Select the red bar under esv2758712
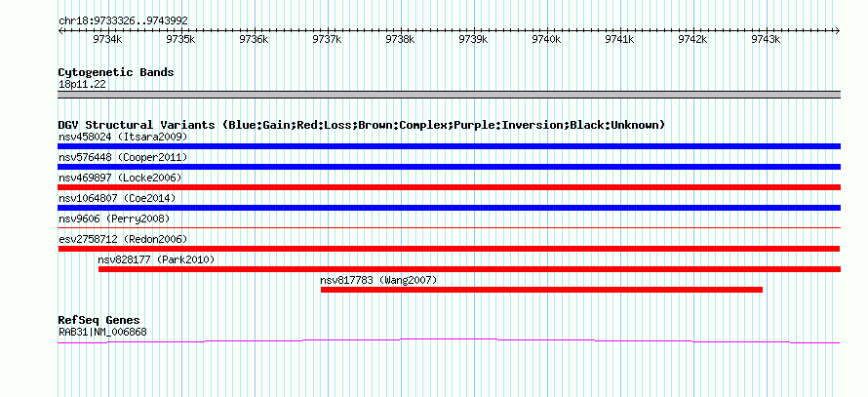The image size is (868, 397). coord(449,249)
